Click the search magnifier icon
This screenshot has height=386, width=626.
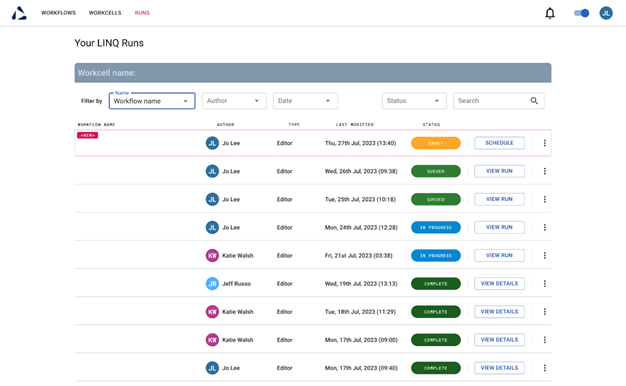click(534, 101)
